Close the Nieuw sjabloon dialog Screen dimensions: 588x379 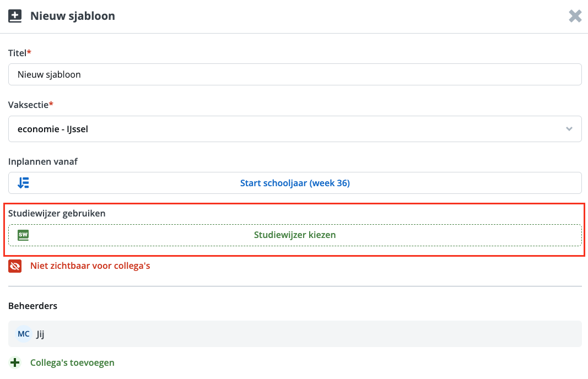click(575, 16)
